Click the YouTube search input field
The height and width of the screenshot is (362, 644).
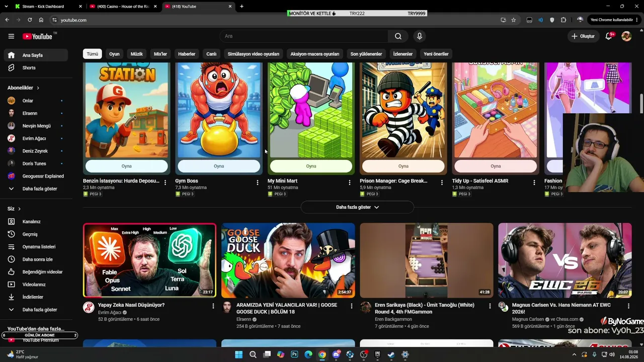pos(304,36)
